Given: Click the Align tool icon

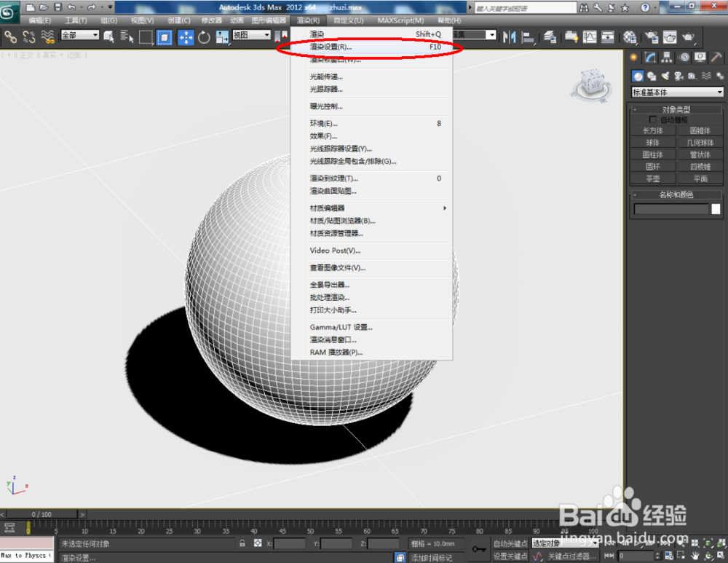Looking at the screenshot, I should coord(528,36).
